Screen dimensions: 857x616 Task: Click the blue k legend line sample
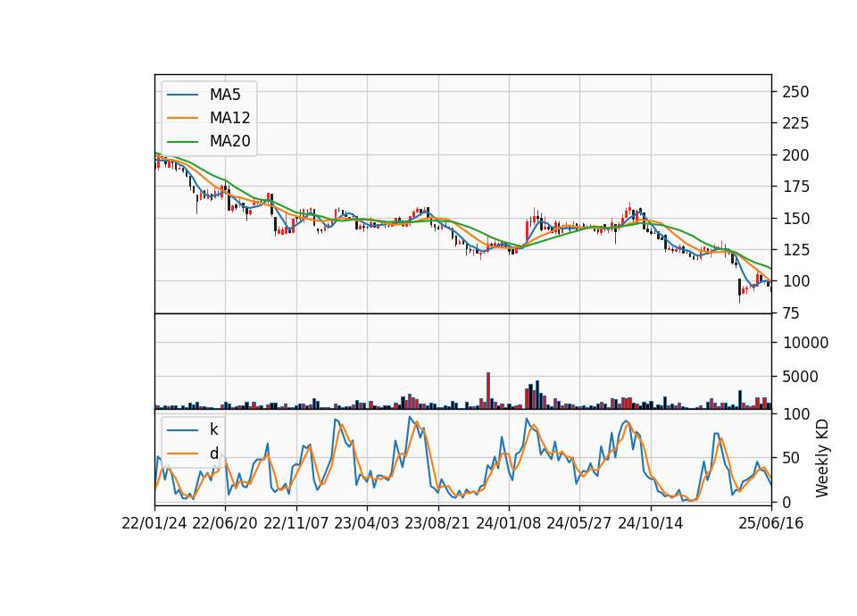[x=182, y=430]
